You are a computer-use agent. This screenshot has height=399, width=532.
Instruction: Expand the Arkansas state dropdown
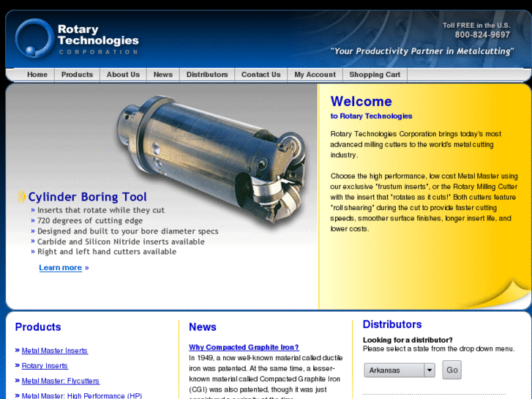click(x=400, y=370)
